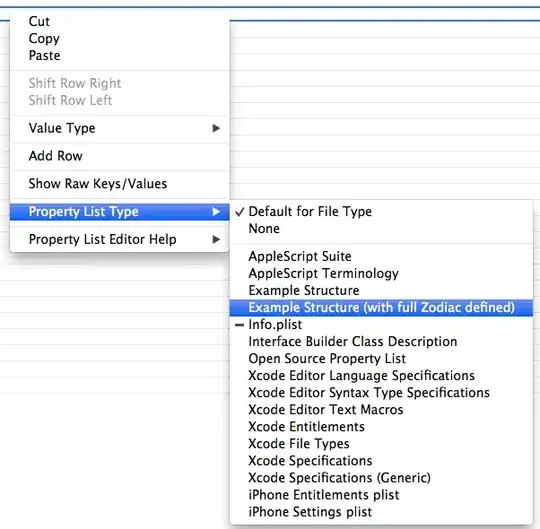Expand the Value Type submenu arrow
This screenshot has height=529, width=540.
point(216,128)
